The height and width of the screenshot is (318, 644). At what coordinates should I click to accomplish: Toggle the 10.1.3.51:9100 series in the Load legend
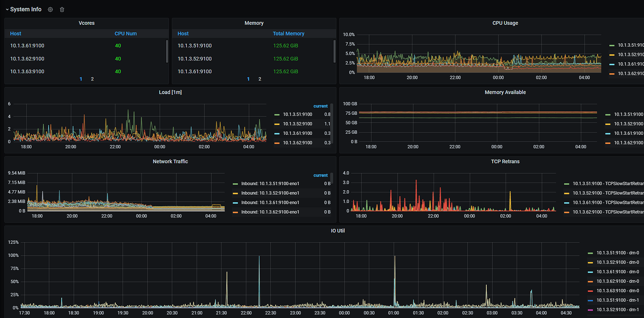point(297,114)
